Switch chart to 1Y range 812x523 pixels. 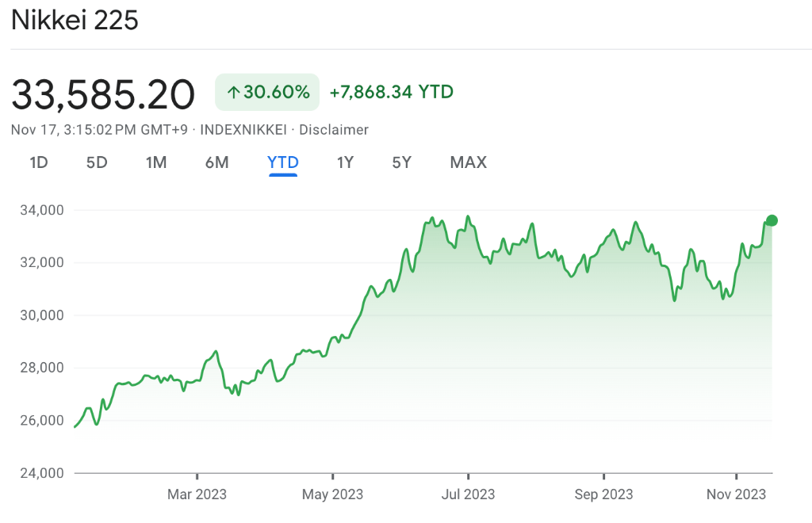click(345, 162)
